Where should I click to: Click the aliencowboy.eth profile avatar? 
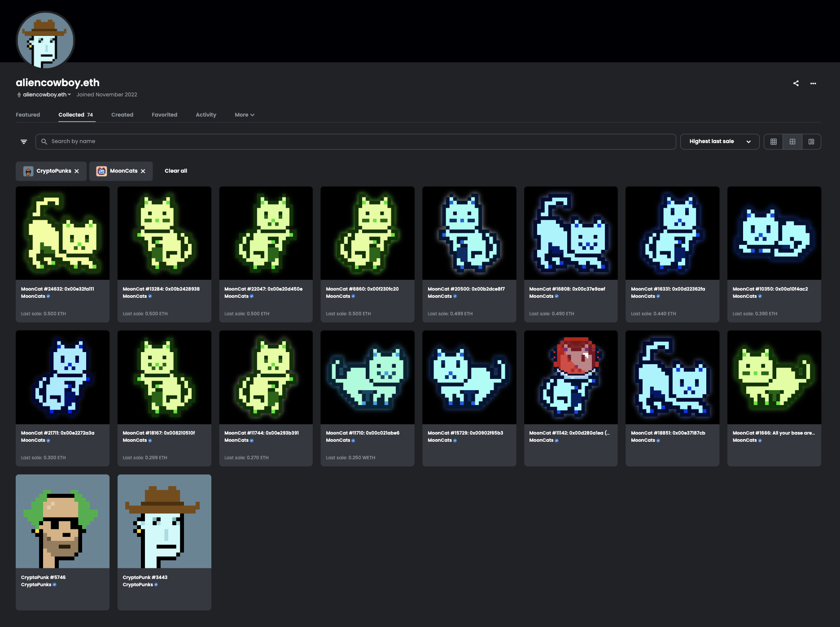click(45, 40)
